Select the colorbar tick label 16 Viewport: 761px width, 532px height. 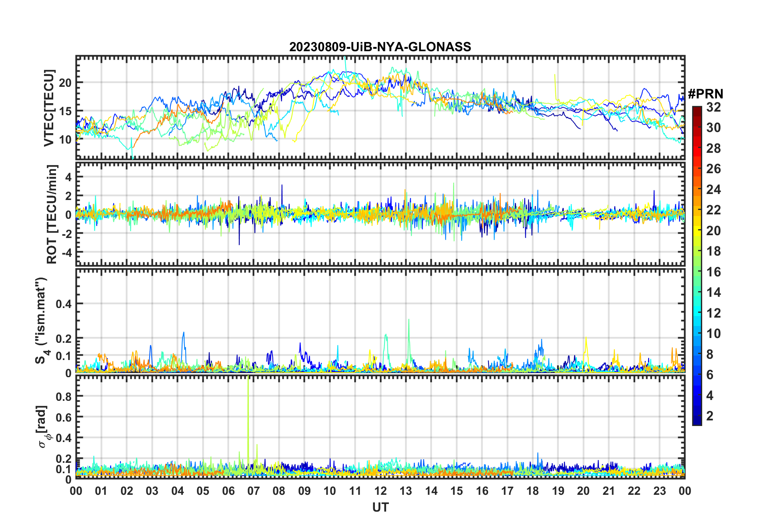[713, 272]
